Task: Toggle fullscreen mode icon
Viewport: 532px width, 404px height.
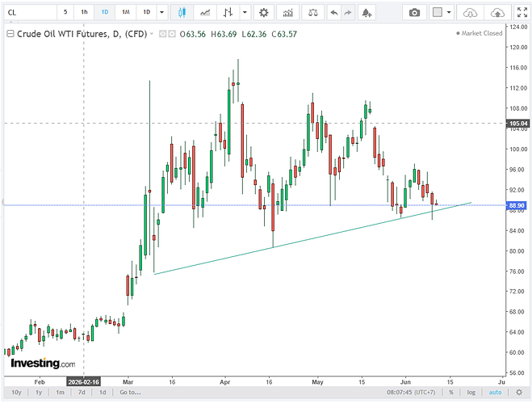Action: pyautogui.click(x=522, y=13)
